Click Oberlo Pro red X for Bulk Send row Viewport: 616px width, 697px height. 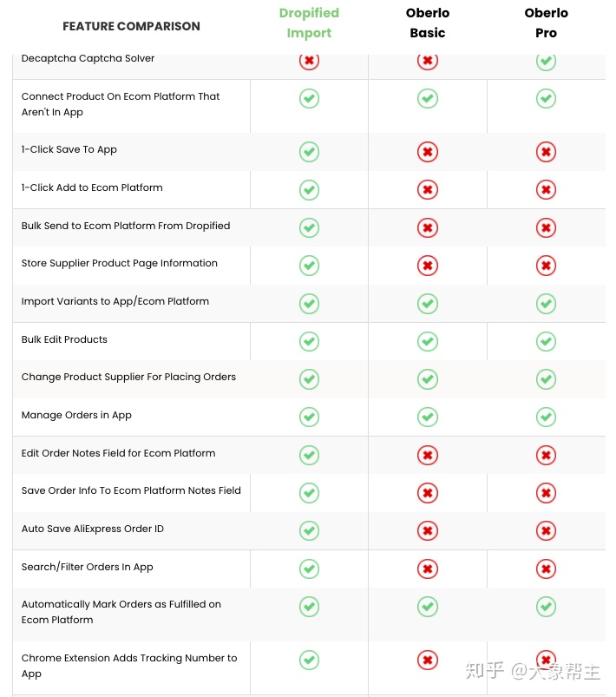click(546, 228)
